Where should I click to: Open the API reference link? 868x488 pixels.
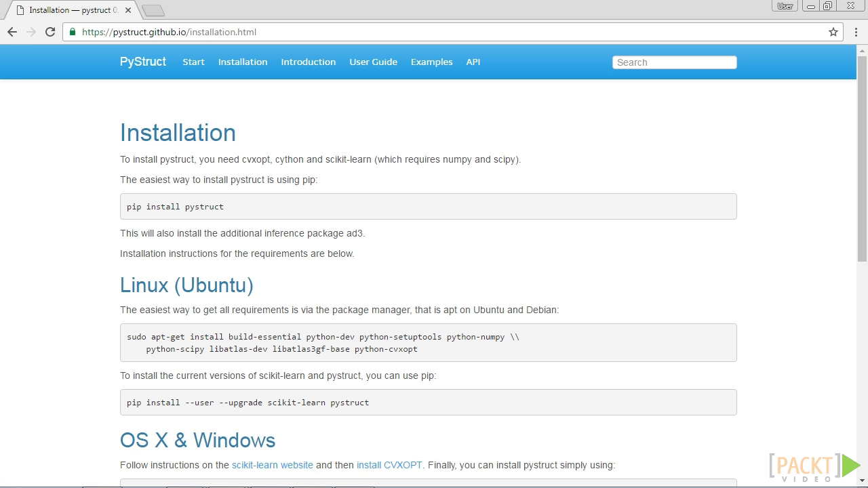click(x=473, y=62)
